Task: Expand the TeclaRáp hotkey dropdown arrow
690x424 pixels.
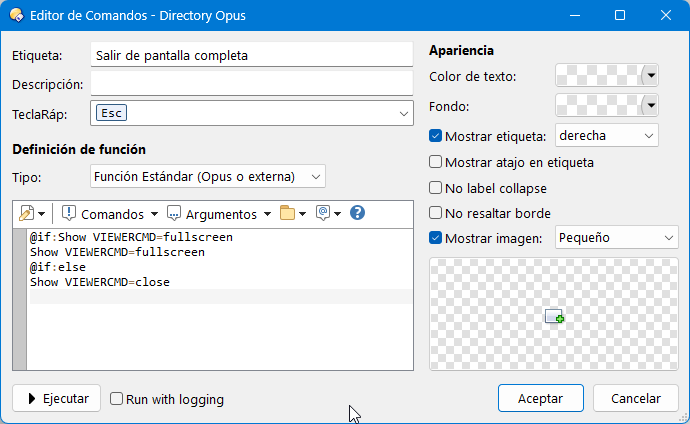Action: [404, 113]
